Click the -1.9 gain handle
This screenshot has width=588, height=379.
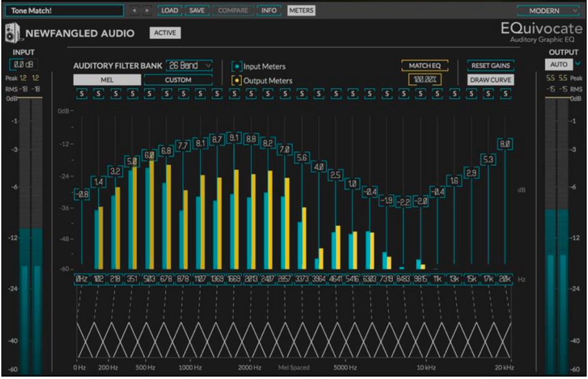386,201
